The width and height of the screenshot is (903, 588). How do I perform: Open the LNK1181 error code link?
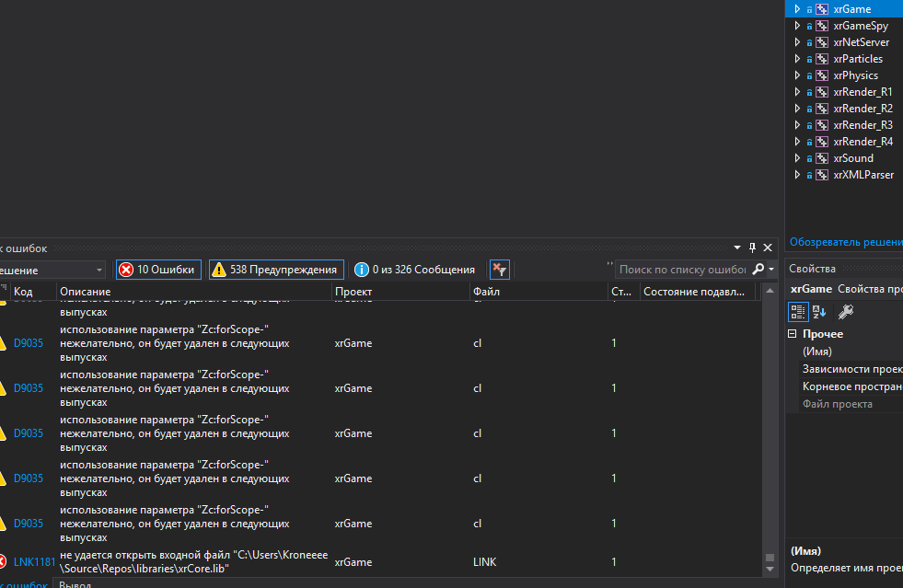coord(34,561)
